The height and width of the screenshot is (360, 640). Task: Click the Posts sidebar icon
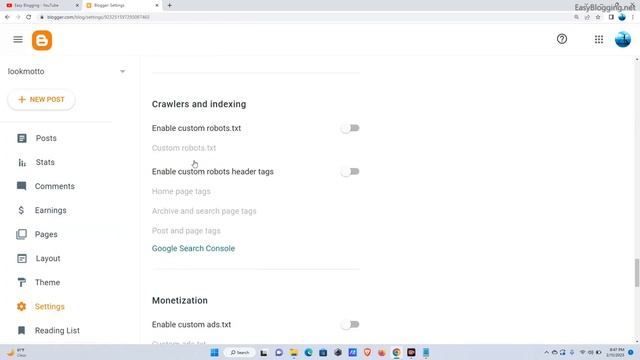22,138
